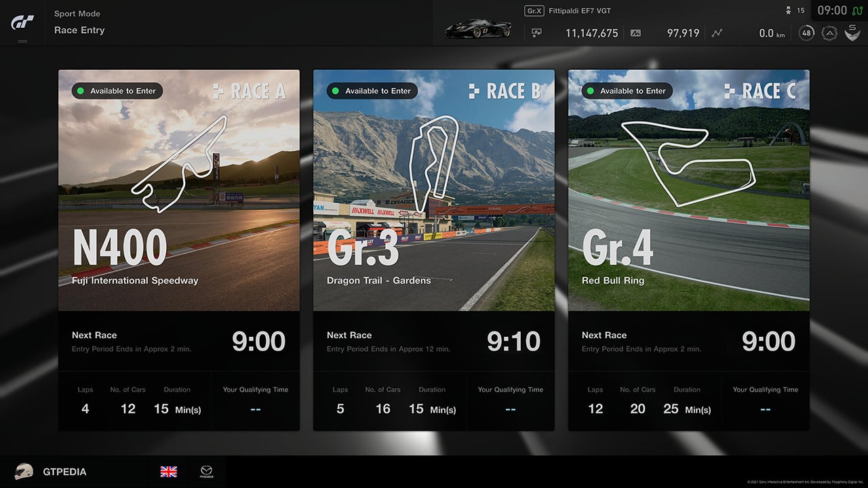Click the RACE B header label
This screenshot has height=488, width=868.
tap(505, 91)
